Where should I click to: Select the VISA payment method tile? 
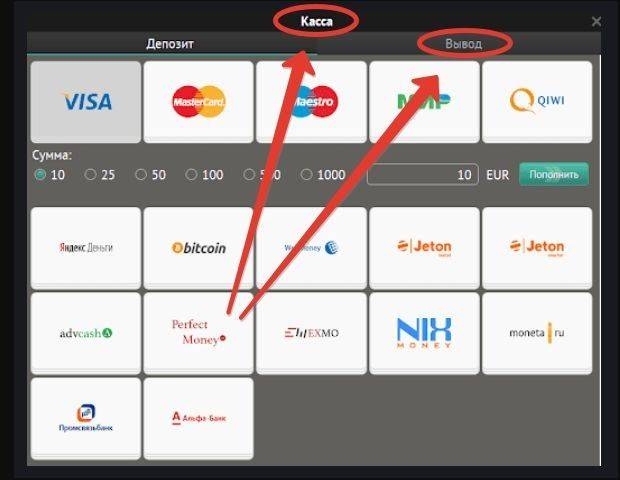86,102
